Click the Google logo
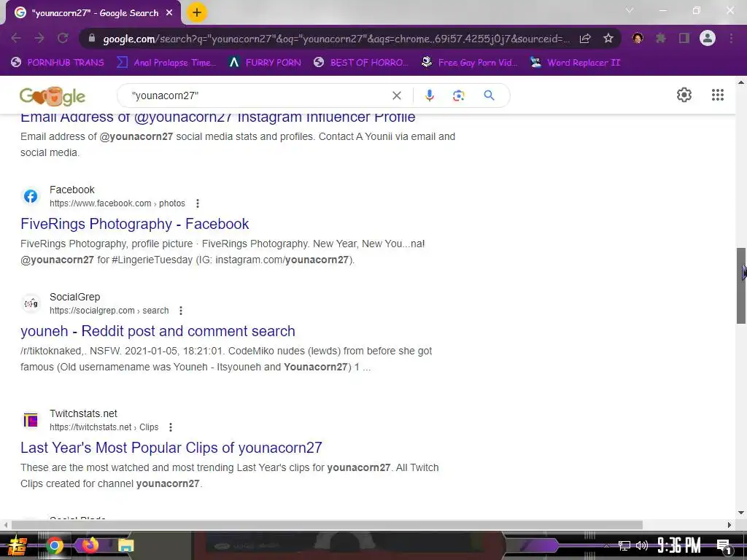Image resolution: width=747 pixels, height=560 pixels. click(53, 96)
